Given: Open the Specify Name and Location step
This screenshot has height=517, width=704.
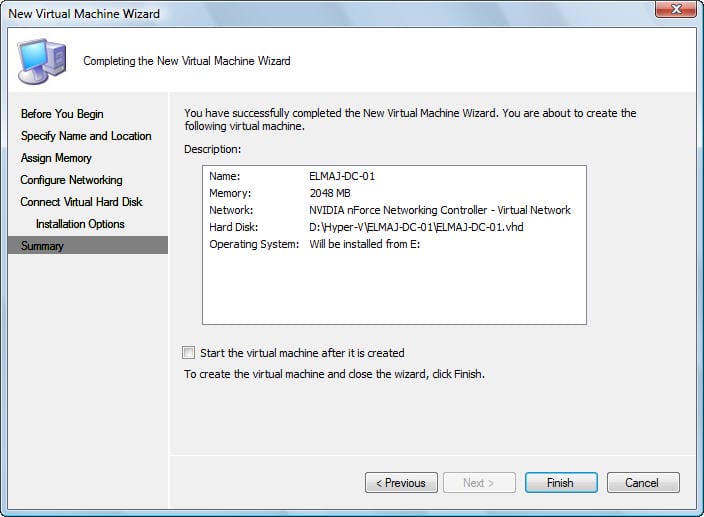Looking at the screenshot, I should (86, 136).
